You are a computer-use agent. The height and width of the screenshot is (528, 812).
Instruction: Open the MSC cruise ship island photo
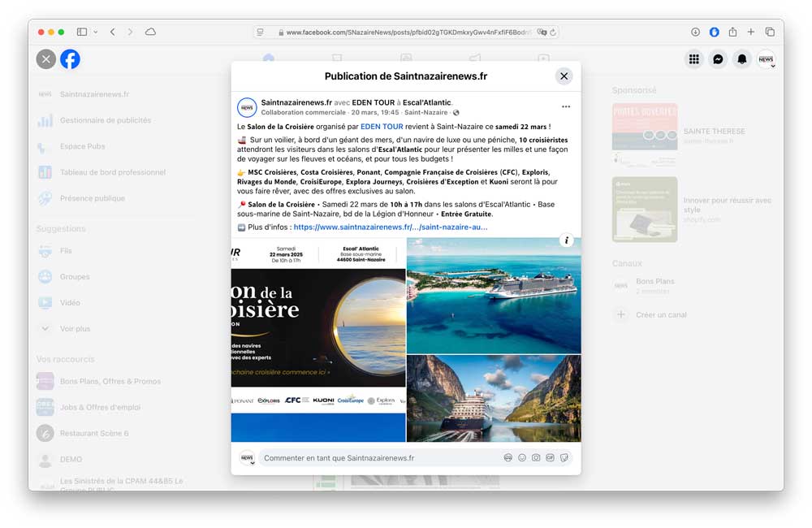494,296
